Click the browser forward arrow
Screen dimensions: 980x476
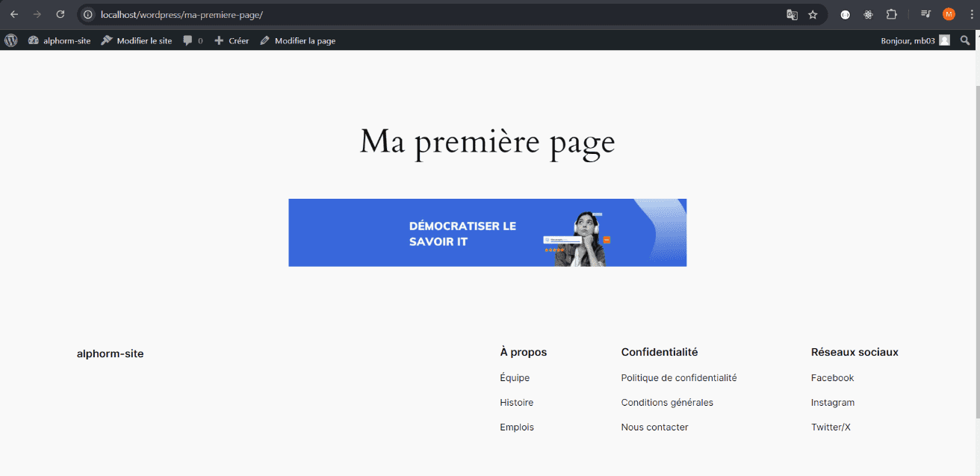pos(37,14)
